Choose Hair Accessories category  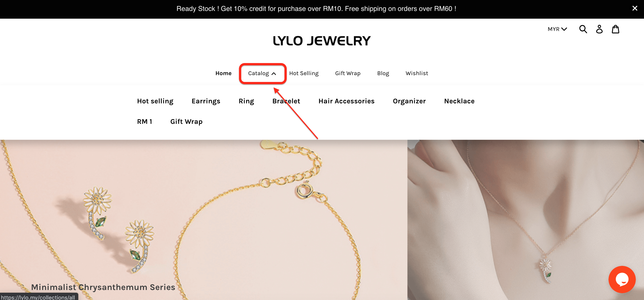tap(346, 101)
